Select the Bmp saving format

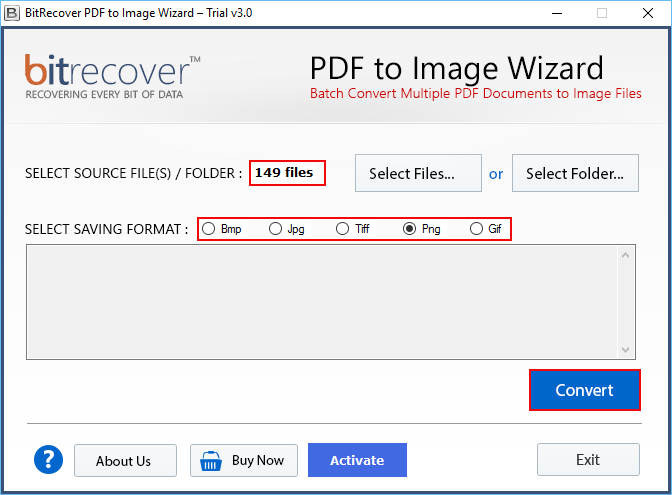click(222, 229)
